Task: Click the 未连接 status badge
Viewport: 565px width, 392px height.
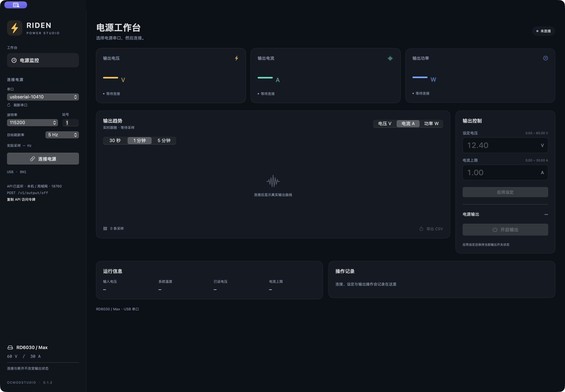Action: [543, 31]
